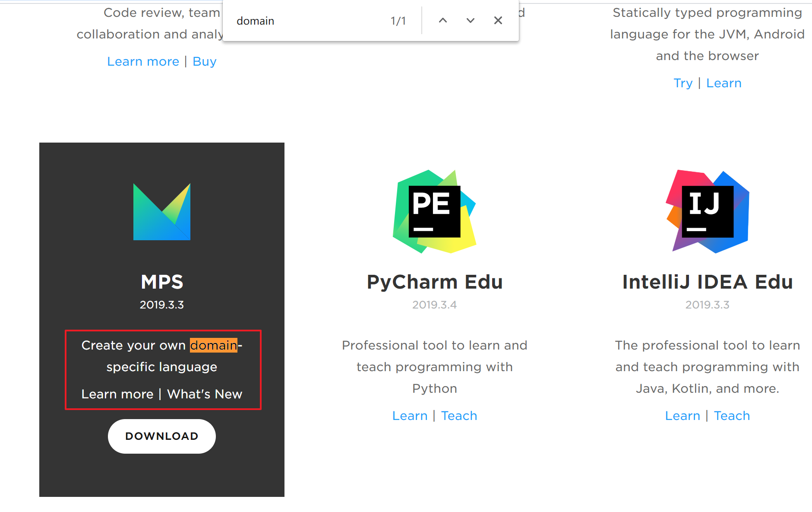Click the highlighted word domain

(x=214, y=345)
